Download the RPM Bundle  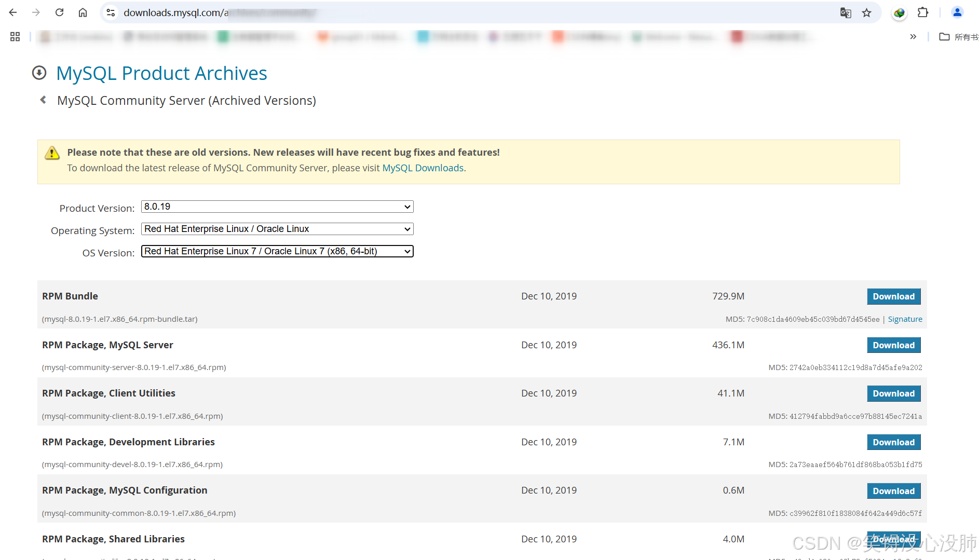click(x=893, y=296)
